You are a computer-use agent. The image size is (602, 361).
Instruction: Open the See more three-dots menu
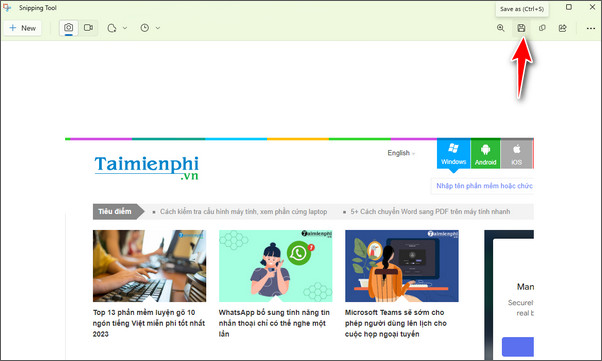pos(591,28)
